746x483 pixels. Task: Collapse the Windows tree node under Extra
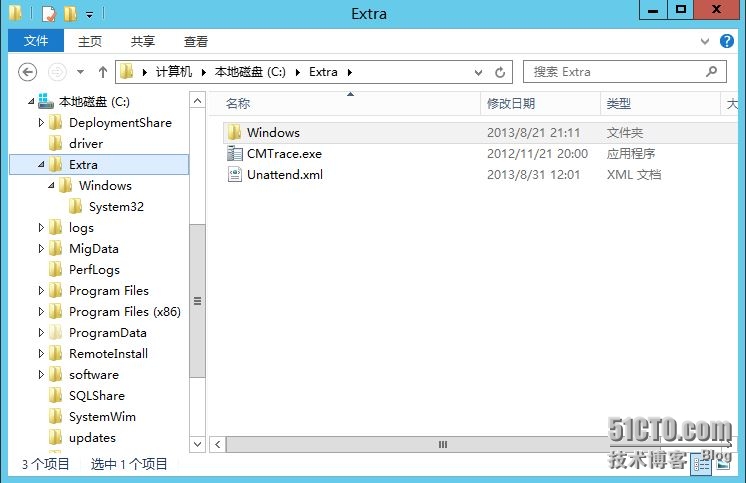click(x=51, y=185)
